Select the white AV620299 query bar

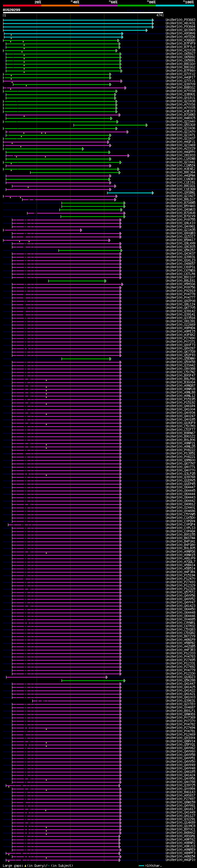click(83, 13)
